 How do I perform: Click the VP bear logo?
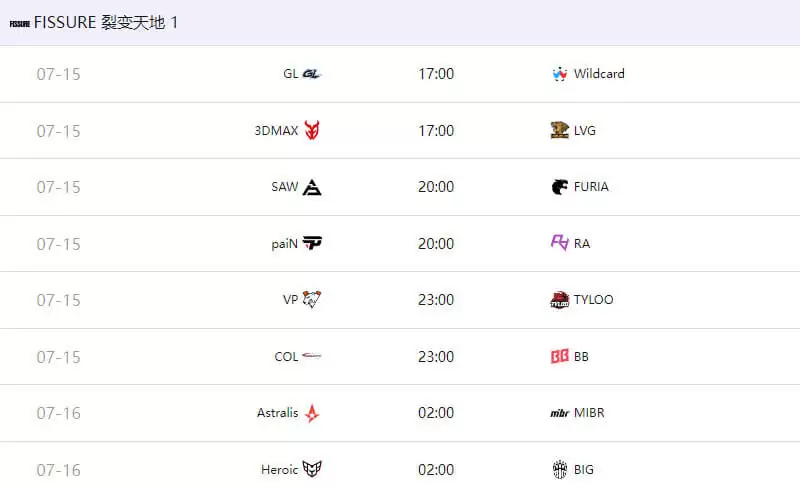pos(312,299)
